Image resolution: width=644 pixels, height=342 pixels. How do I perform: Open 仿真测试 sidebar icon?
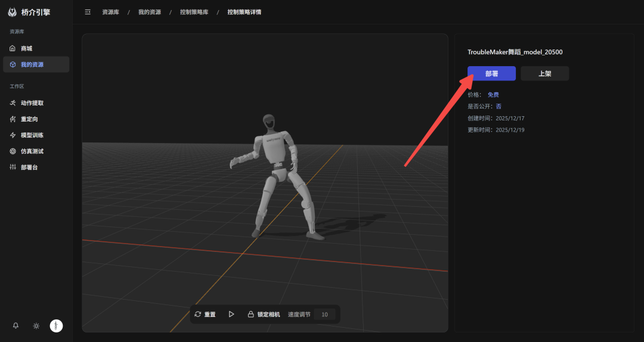click(x=13, y=151)
